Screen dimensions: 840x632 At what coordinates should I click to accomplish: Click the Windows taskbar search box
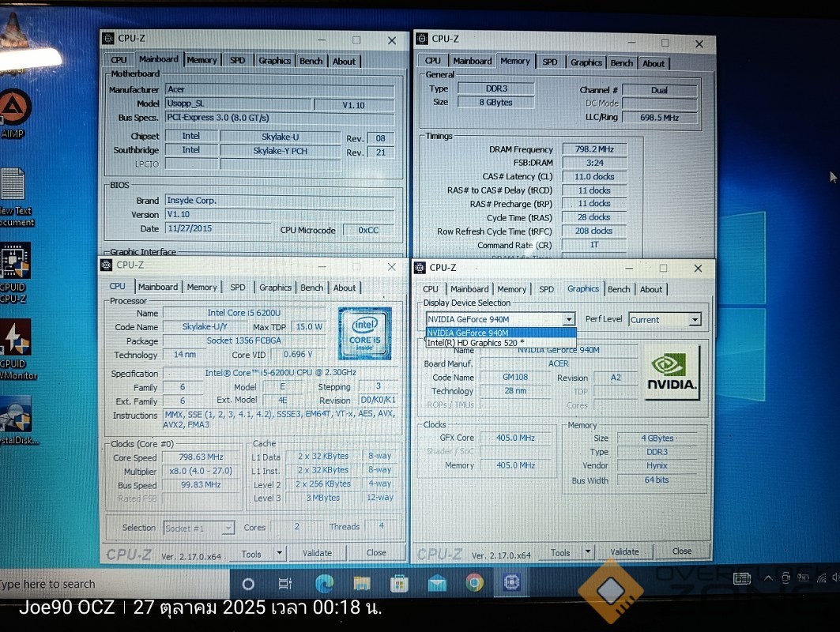pos(111,585)
